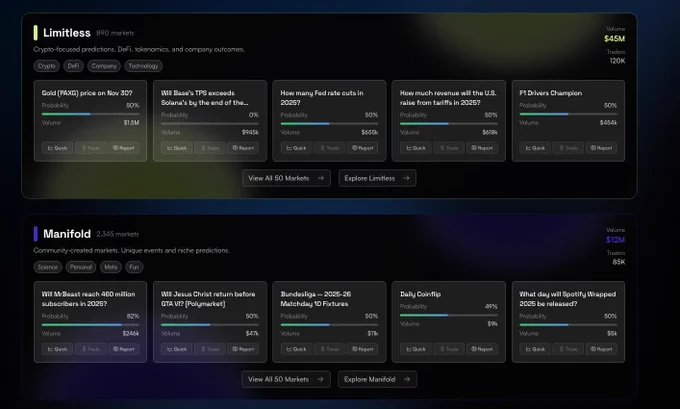Click the MrBeast 82% probability bar
The width and height of the screenshot is (680, 409).
(90, 325)
